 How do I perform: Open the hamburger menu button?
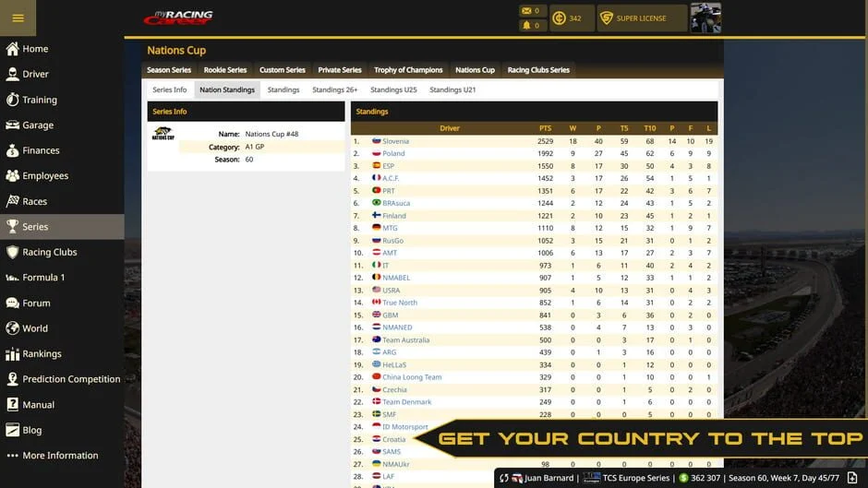18,18
